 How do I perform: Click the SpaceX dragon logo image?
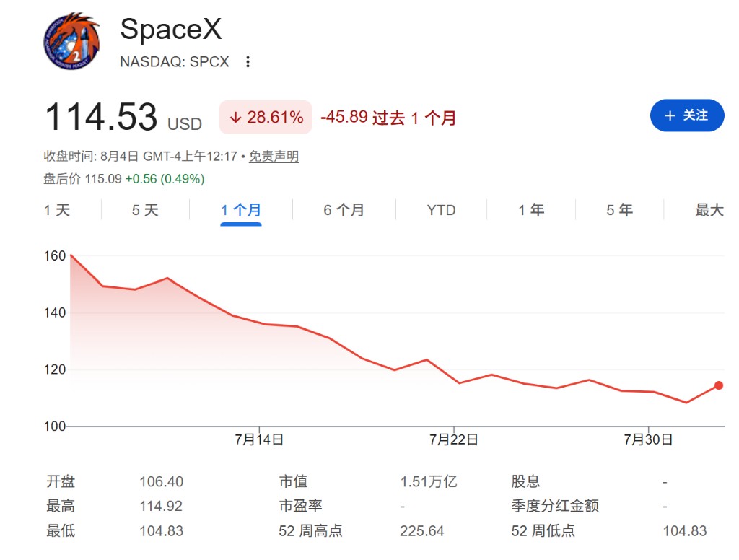71,41
